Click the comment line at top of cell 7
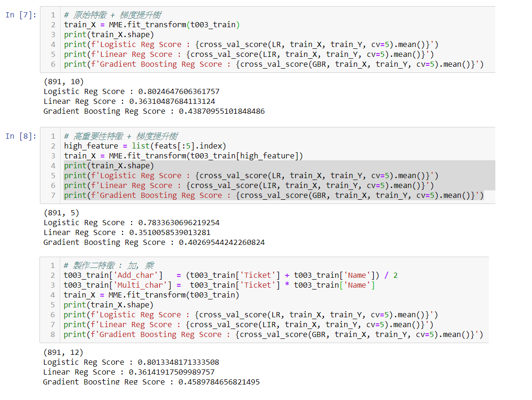 (x=113, y=15)
